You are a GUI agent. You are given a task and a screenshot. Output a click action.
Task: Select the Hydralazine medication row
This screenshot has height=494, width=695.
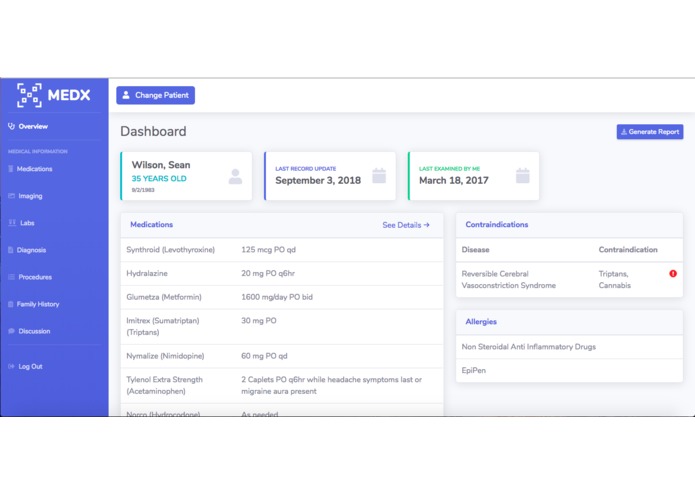pos(282,273)
